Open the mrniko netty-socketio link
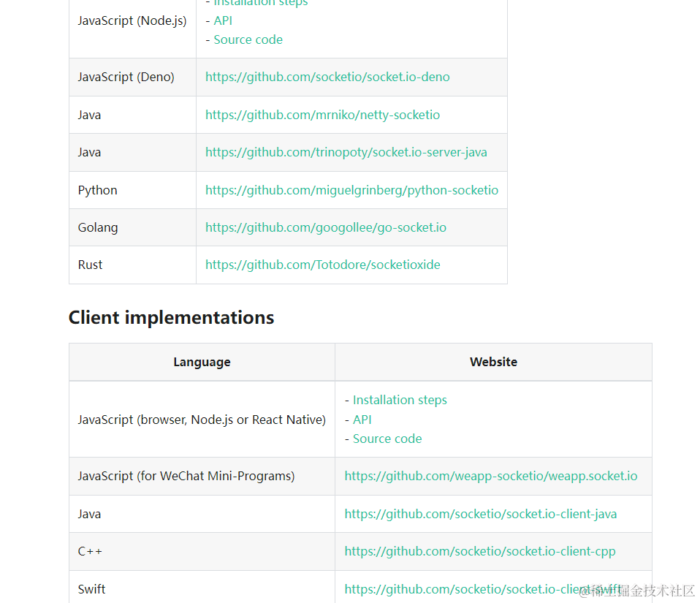 click(322, 115)
